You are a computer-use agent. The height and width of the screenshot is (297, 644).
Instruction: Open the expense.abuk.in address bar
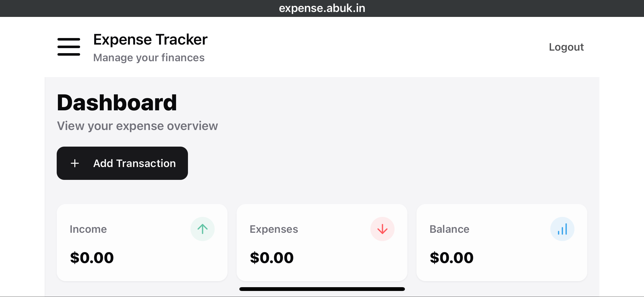pyautogui.click(x=322, y=8)
